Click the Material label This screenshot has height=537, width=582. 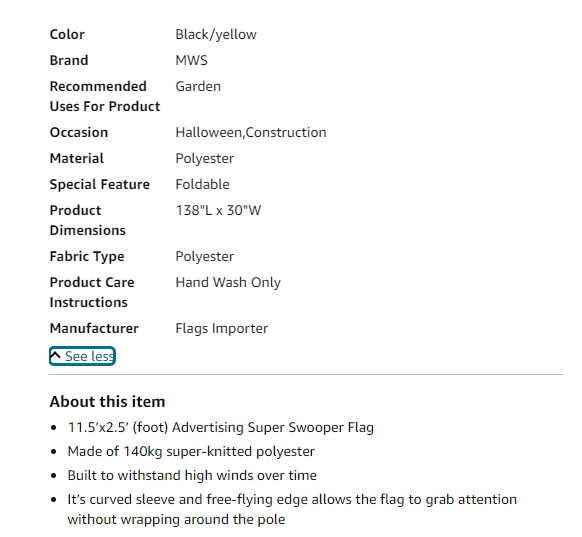coord(77,158)
